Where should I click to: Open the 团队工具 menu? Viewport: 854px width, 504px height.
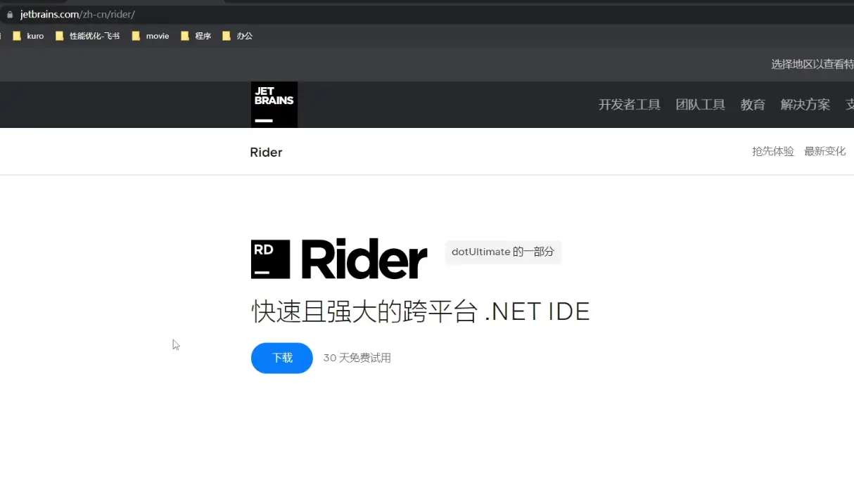pyautogui.click(x=701, y=105)
